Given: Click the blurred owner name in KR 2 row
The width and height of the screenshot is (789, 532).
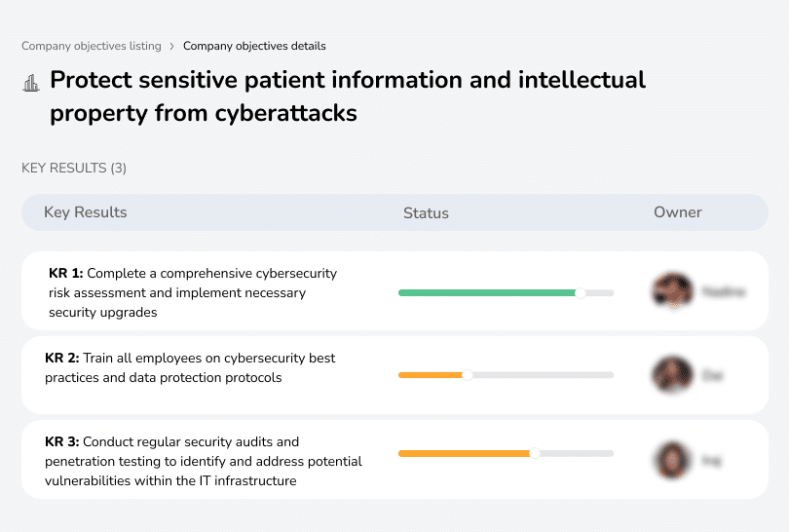Looking at the screenshot, I should (712, 375).
